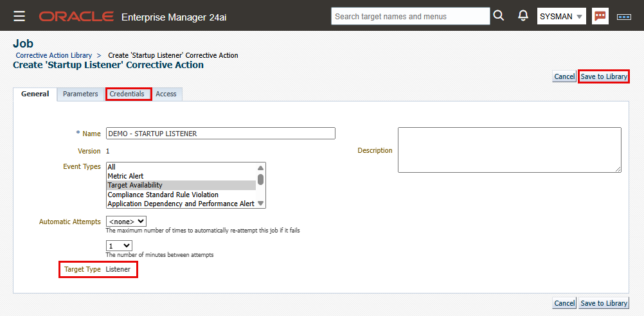644x316 pixels.
Task: Click the top Save to Library button
Action: [604, 76]
